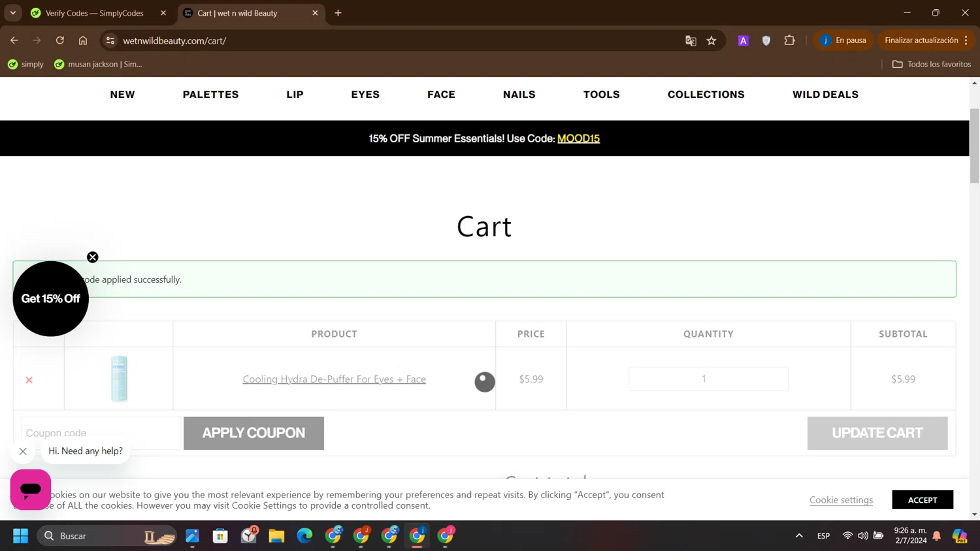Open Chrome three-dot menu
This screenshot has height=551, width=980.
click(x=966, y=40)
